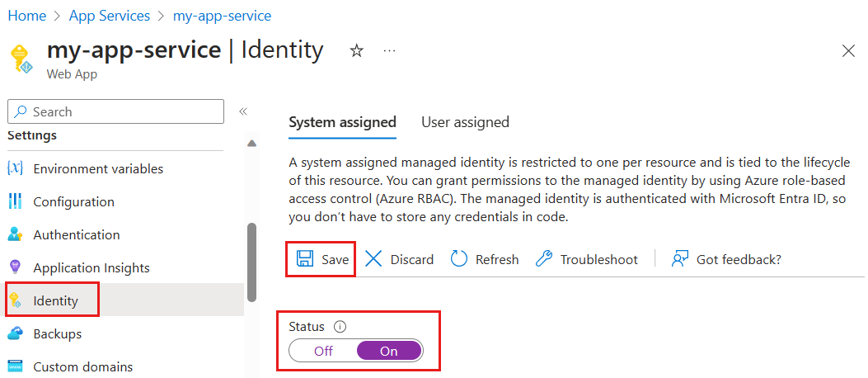
Task: Switch the Status toggle to Off
Action: pos(323,351)
